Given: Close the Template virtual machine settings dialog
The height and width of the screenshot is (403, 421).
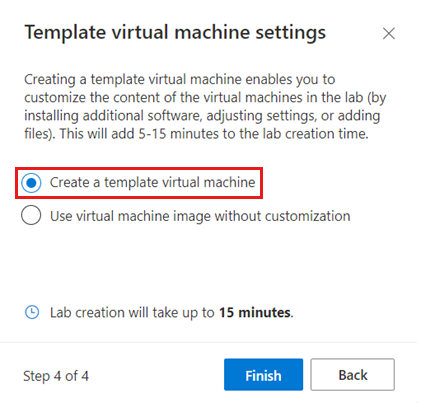Looking at the screenshot, I should click(x=389, y=34).
